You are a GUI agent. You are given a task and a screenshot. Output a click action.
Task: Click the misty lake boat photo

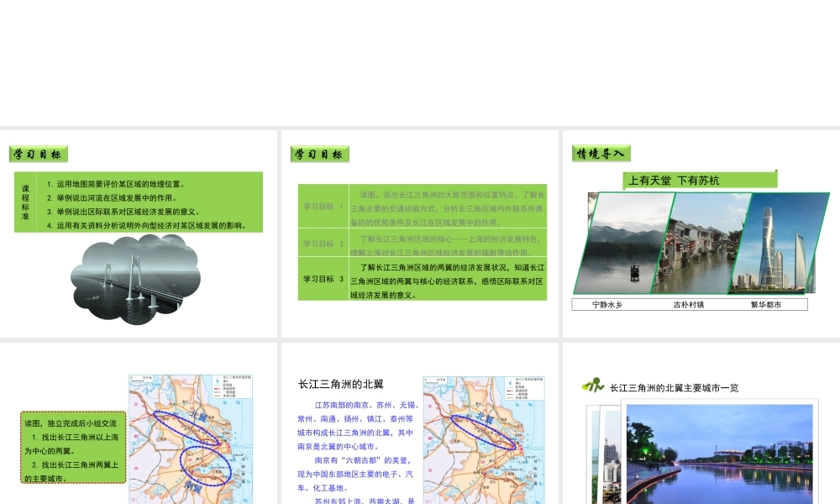pyautogui.click(x=624, y=243)
